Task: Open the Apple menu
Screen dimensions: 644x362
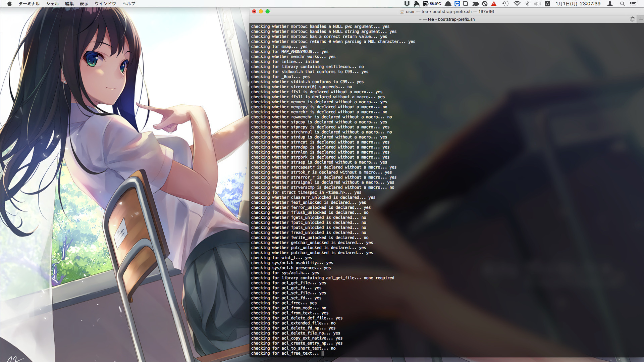Action: [x=9, y=4]
